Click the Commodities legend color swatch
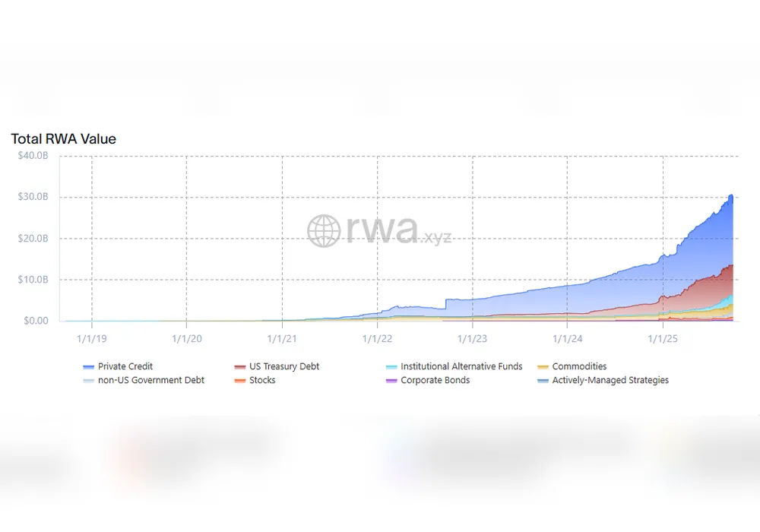 point(542,367)
